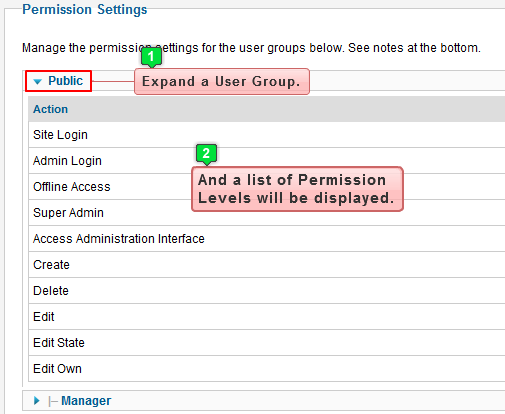Select the green number 1 marker
The width and height of the screenshot is (505, 414).
(151, 57)
